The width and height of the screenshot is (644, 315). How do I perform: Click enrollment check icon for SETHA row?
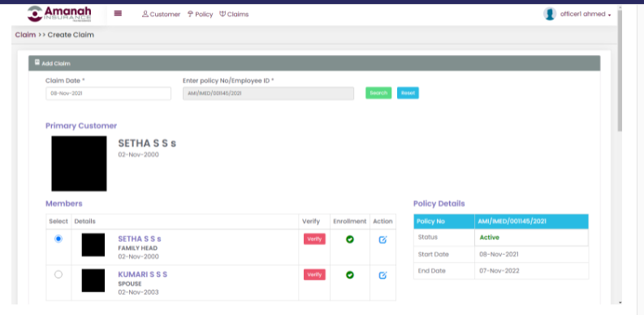coord(350,239)
